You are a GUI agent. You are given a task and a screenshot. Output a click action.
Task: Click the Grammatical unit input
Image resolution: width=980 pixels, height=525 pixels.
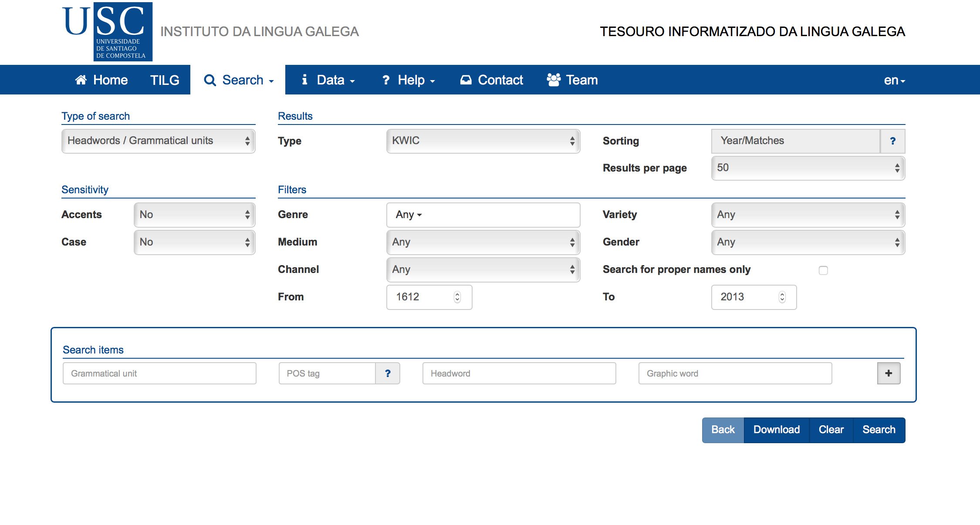[x=159, y=374]
